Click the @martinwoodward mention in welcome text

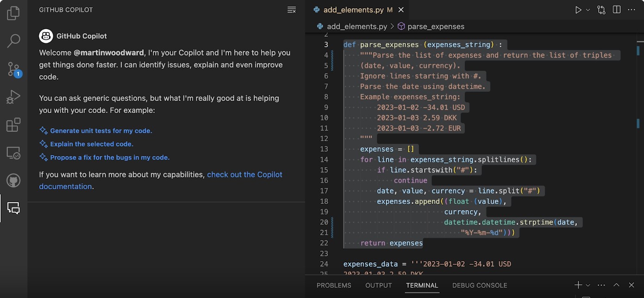click(109, 53)
